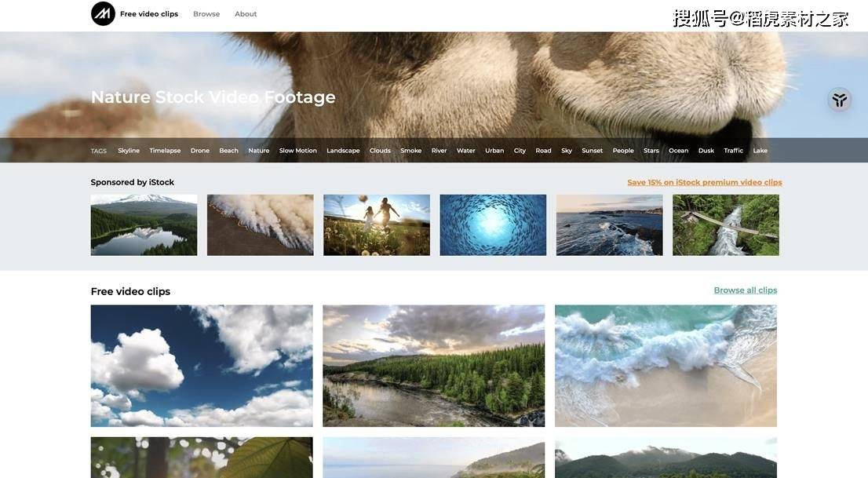Viewport: 868px width, 478px height.
Task: Open the children running in meadow thumbnail
Action: coord(377,225)
